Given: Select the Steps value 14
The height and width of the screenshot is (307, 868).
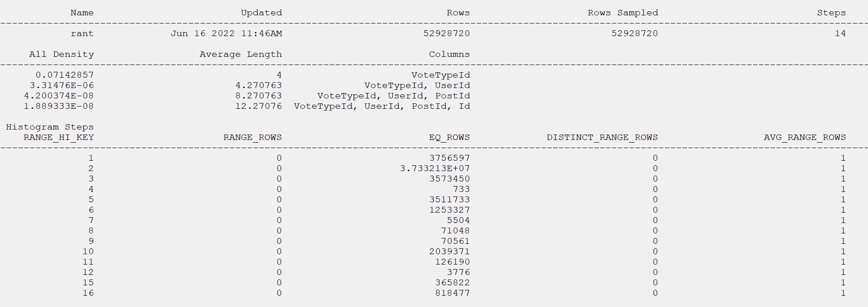Looking at the screenshot, I should (x=840, y=33).
